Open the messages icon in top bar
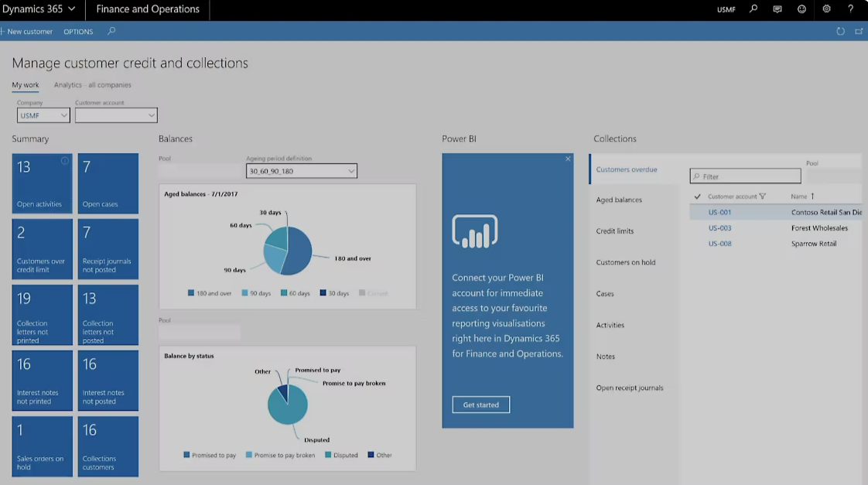Image resolution: width=868 pixels, height=485 pixels. [777, 9]
